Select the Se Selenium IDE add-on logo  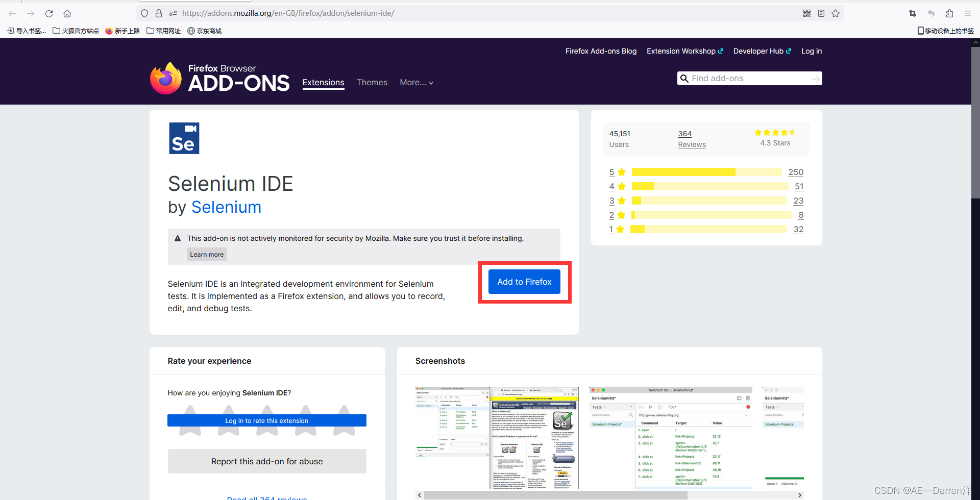point(184,138)
